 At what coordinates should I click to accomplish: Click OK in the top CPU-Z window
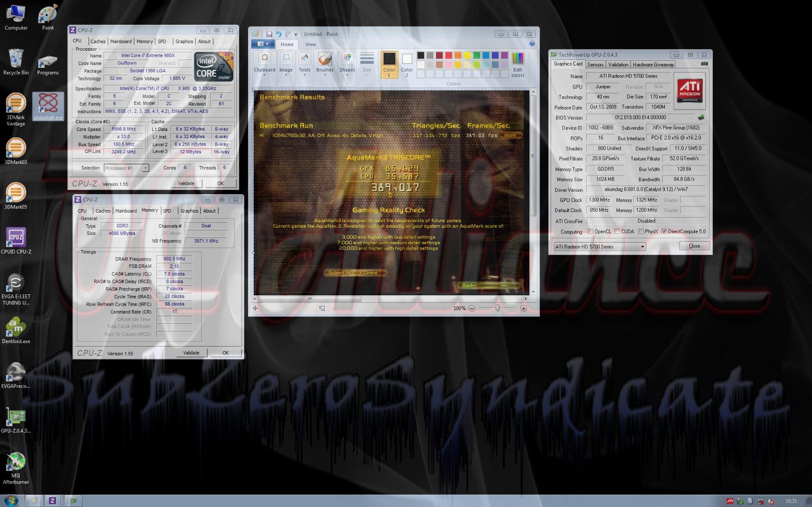[x=220, y=183]
